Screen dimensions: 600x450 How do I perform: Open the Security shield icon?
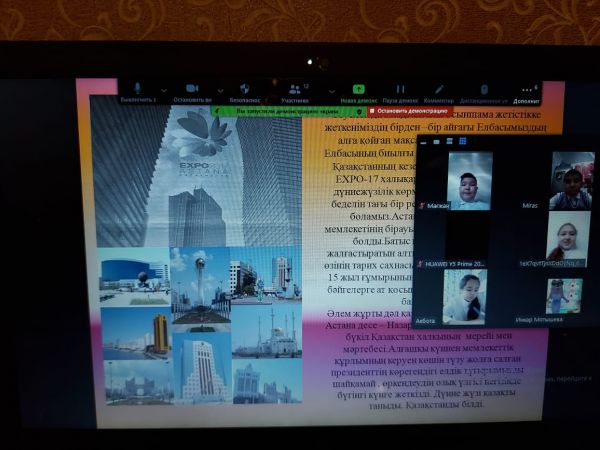245,89
